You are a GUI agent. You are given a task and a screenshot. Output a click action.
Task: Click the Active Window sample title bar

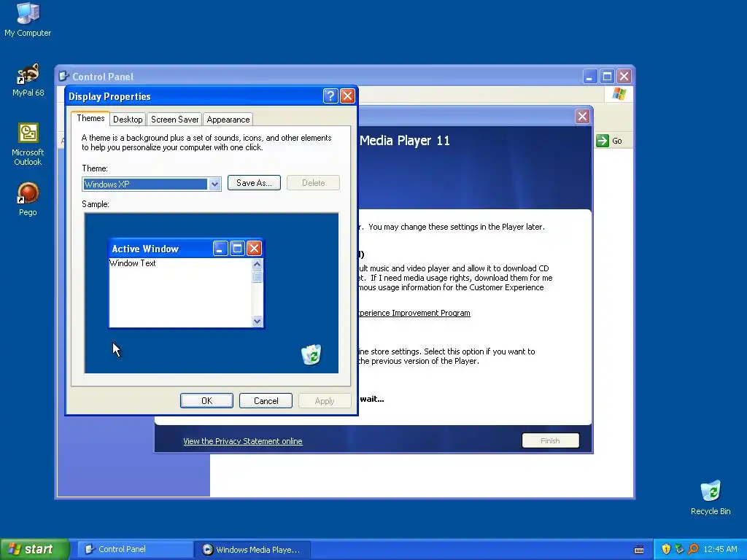[186, 248]
